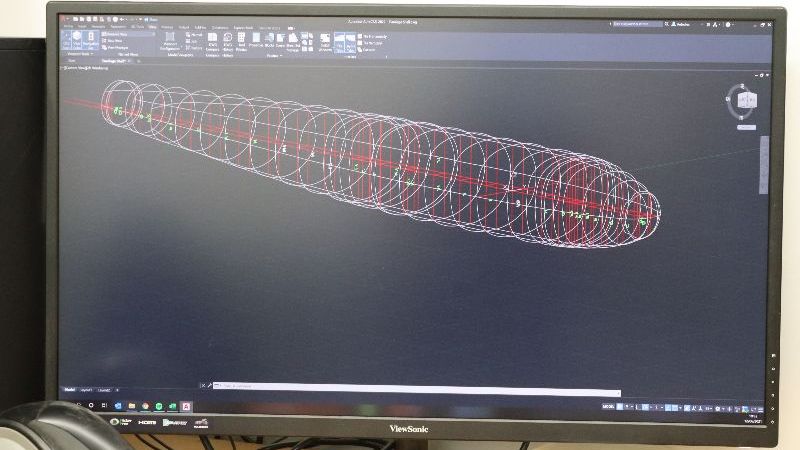Open the Autodesk App Store cart icon

[x=708, y=24]
